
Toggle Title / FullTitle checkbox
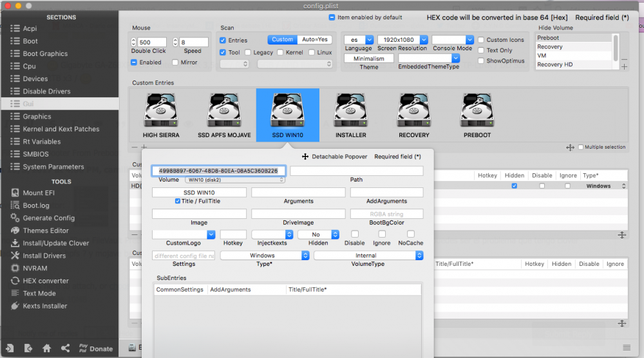coord(178,201)
